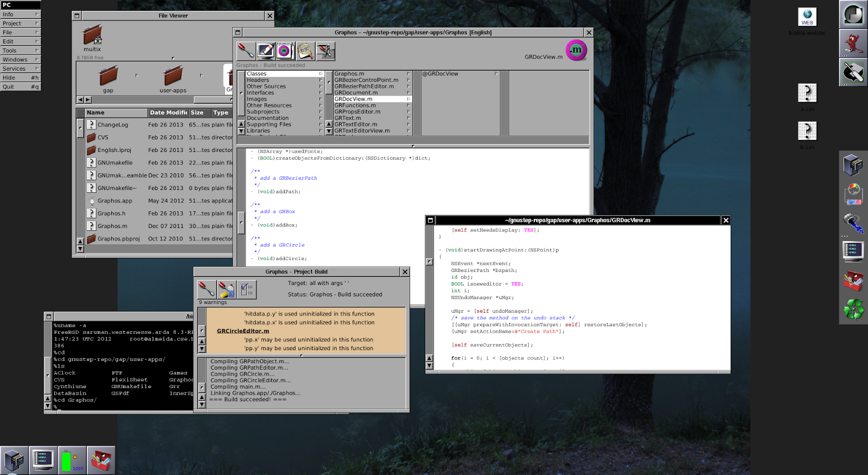Select GRDocument.m in the class list
Screen dimensions: 868x475
373,93
